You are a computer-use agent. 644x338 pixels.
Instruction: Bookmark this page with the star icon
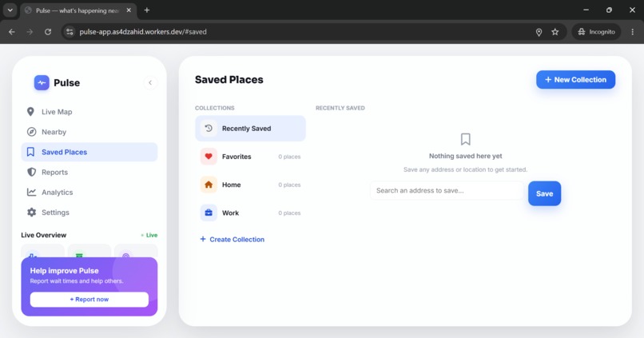pos(555,32)
